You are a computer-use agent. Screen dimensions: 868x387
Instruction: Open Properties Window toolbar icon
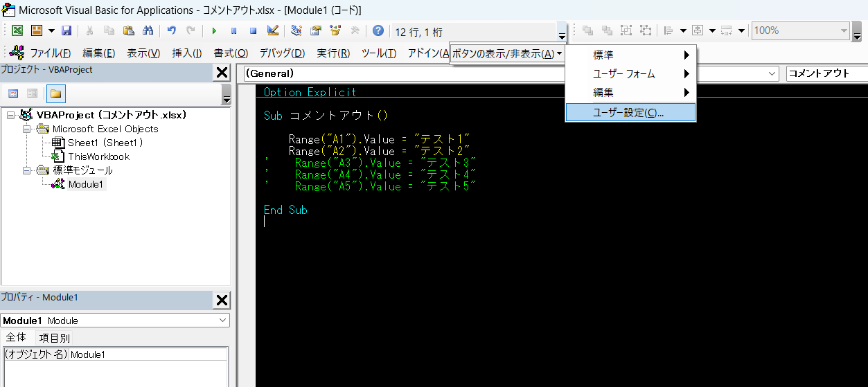point(316,30)
